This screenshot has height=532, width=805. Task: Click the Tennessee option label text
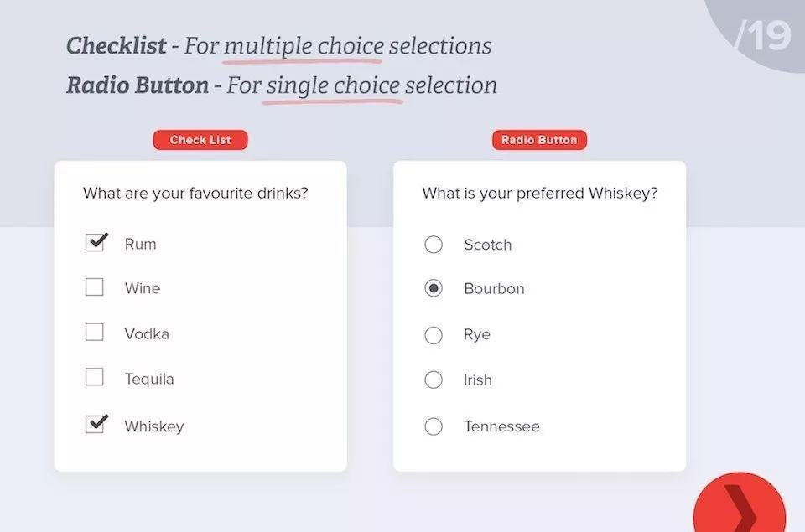pyautogui.click(x=501, y=426)
